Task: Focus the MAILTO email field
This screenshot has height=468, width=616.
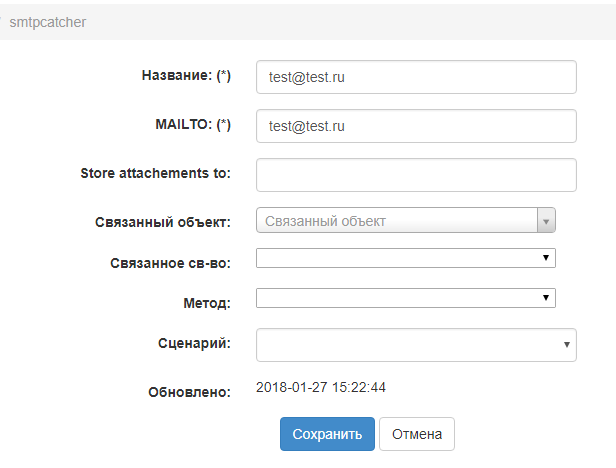Action: click(416, 126)
